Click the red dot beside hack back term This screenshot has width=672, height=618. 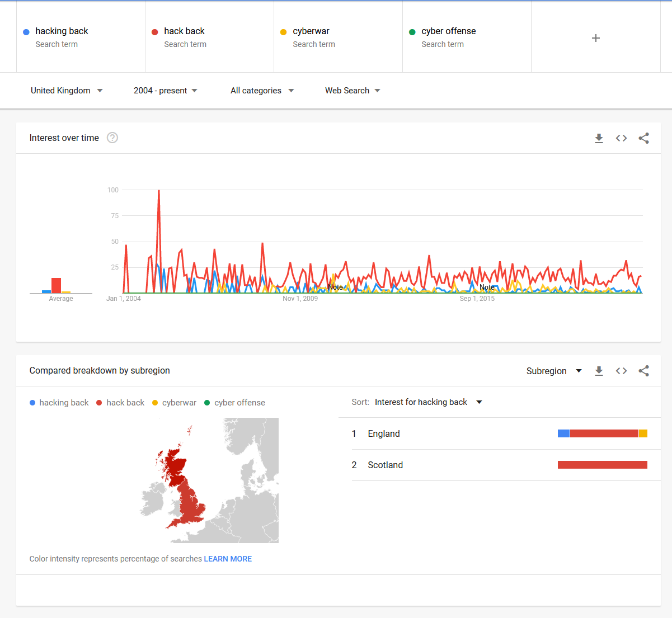click(x=154, y=32)
